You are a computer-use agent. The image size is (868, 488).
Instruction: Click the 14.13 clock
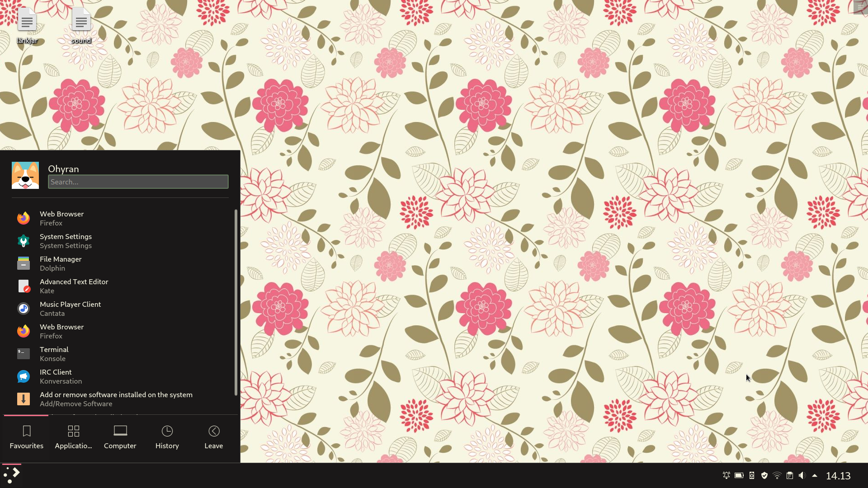pyautogui.click(x=839, y=476)
